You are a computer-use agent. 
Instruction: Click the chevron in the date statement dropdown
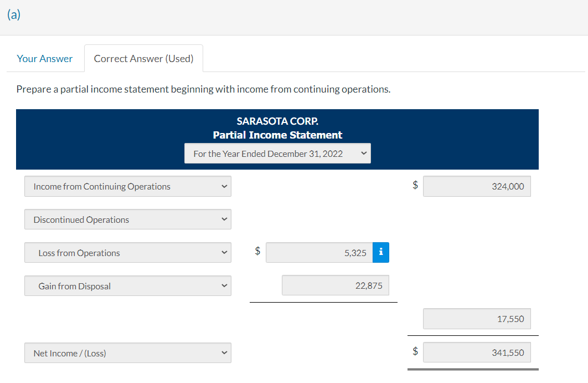pos(364,153)
